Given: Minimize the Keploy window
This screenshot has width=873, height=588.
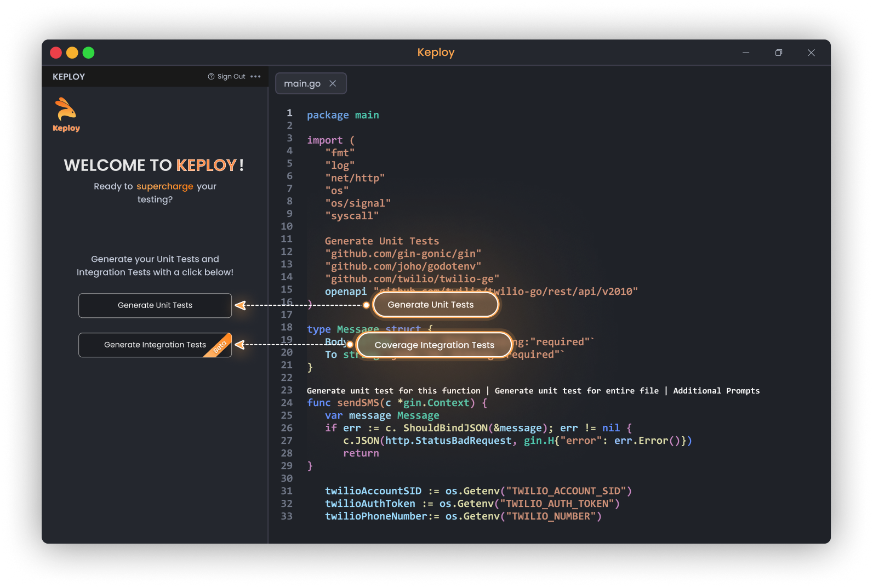Looking at the screenshot, I should pos(746,53).
